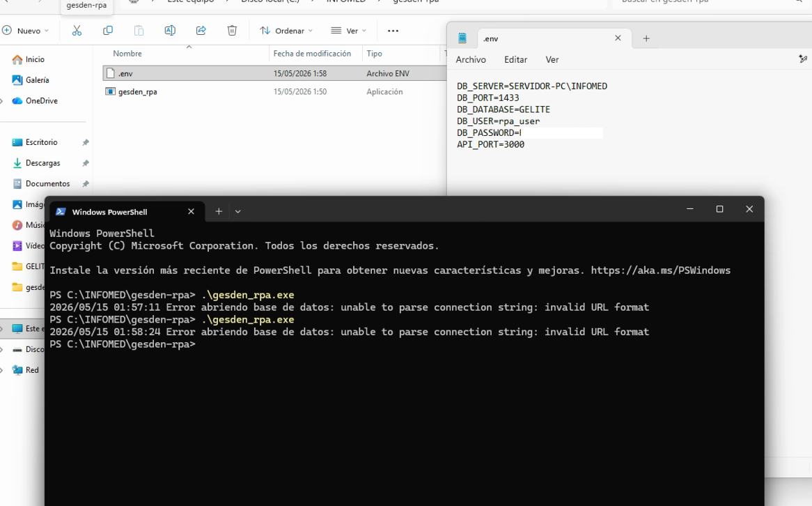Open the Ordenar sort dropdown
The width and height of the screenshot is (812, 506).
coord(286,31)
